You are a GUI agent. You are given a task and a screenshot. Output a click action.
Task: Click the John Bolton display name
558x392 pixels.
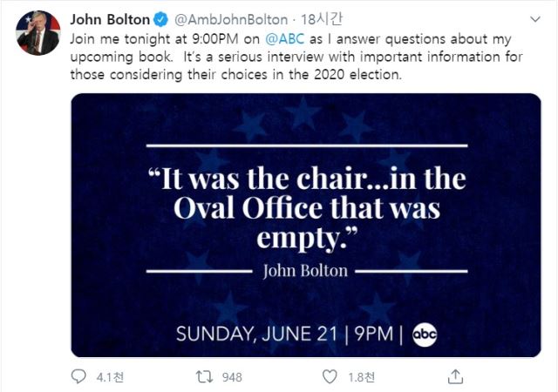tap(110, 19)
